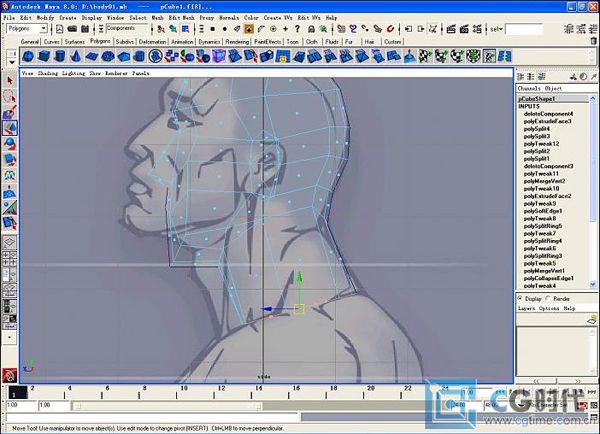Open the viewport Panels menu
Screen dimensions: 600x434
coord(140,73)
